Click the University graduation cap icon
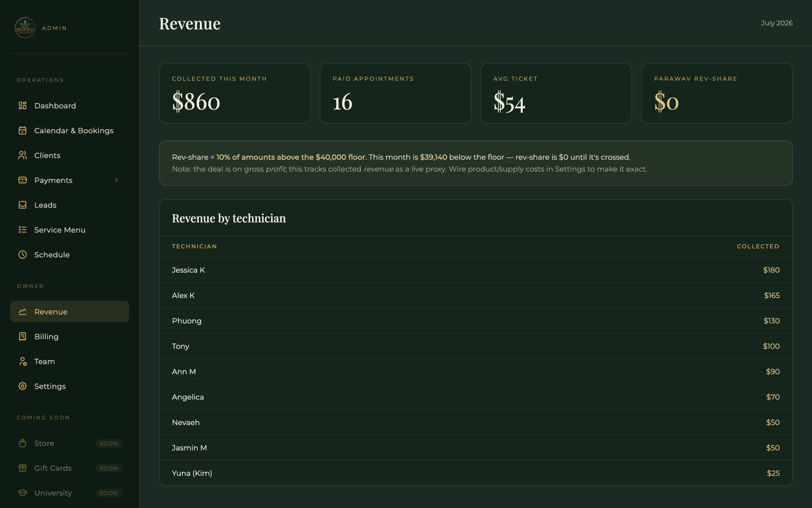Viewport: 812px width, 508px height. (x=22, y=493)
